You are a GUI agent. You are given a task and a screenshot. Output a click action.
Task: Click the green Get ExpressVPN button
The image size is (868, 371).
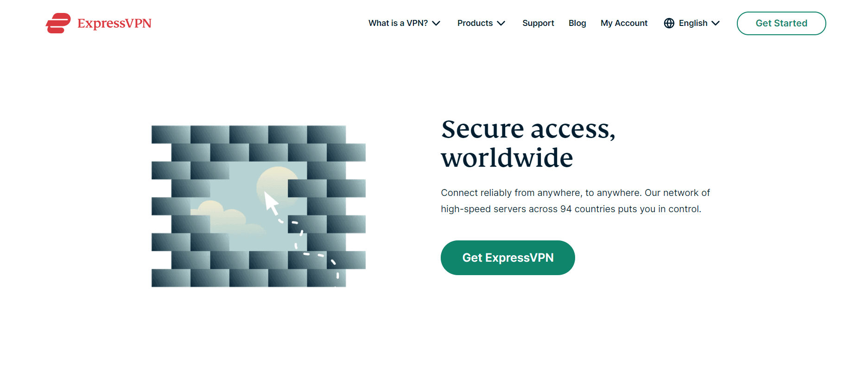pyautogui.click(x=508, y=258)
